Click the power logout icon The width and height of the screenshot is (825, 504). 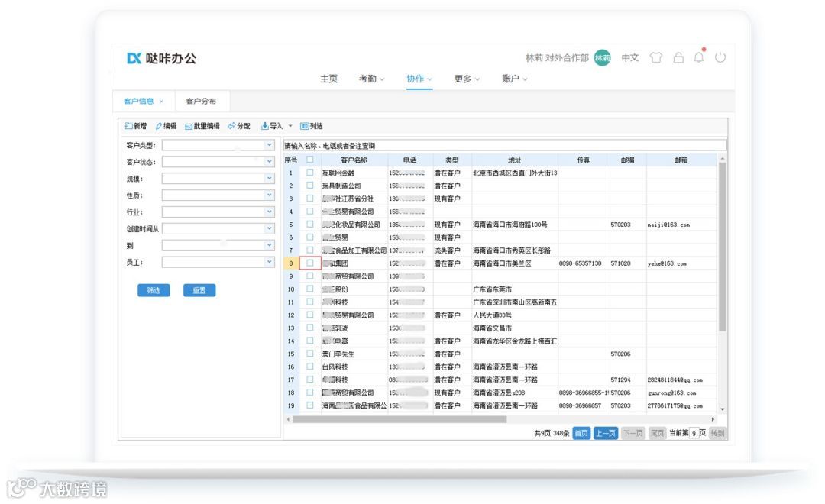tap(720, 57)
